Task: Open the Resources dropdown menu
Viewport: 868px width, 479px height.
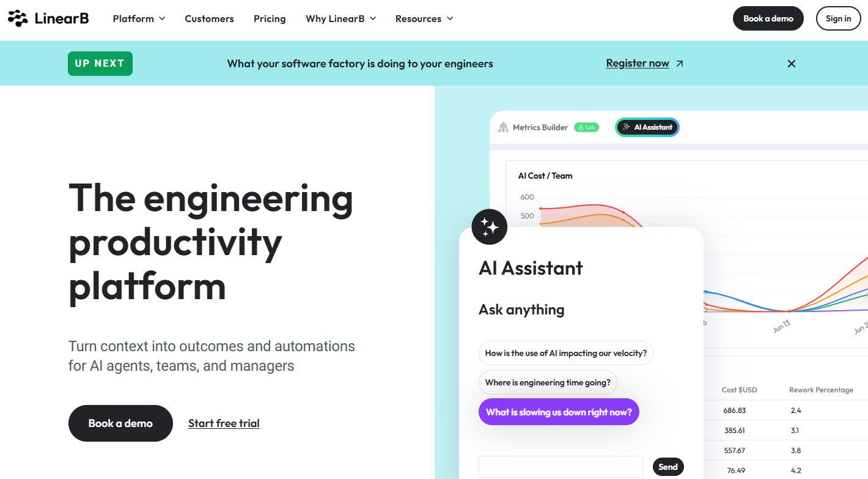Action: (424, 19)
